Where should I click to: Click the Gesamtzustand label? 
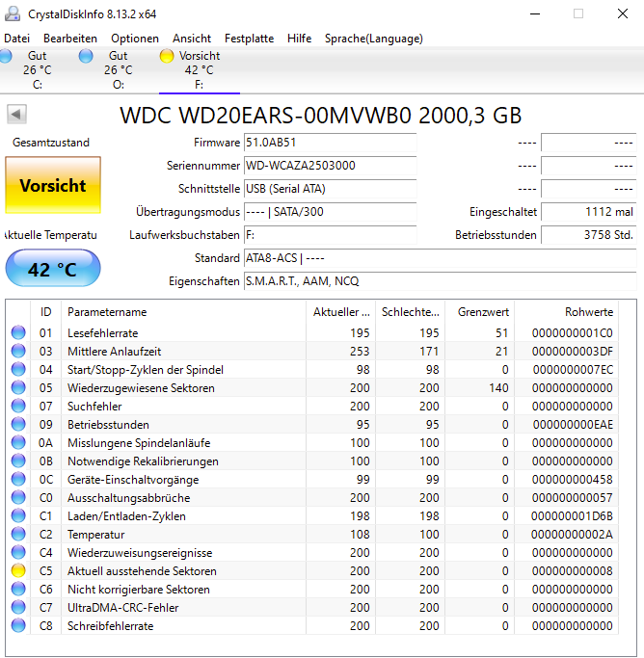tap(51, 143)
